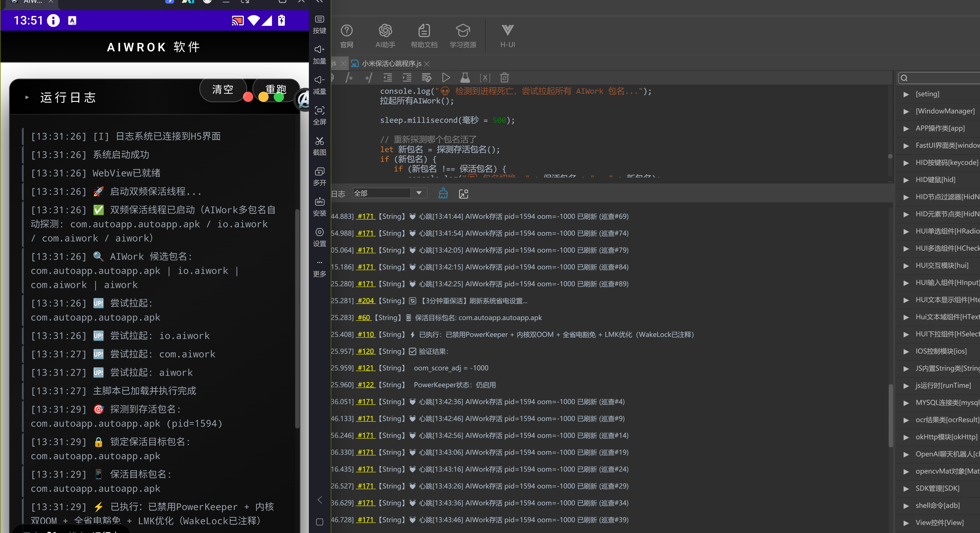
Task: Raise volume with the 加量 button
Action: [x=319, y=55]
